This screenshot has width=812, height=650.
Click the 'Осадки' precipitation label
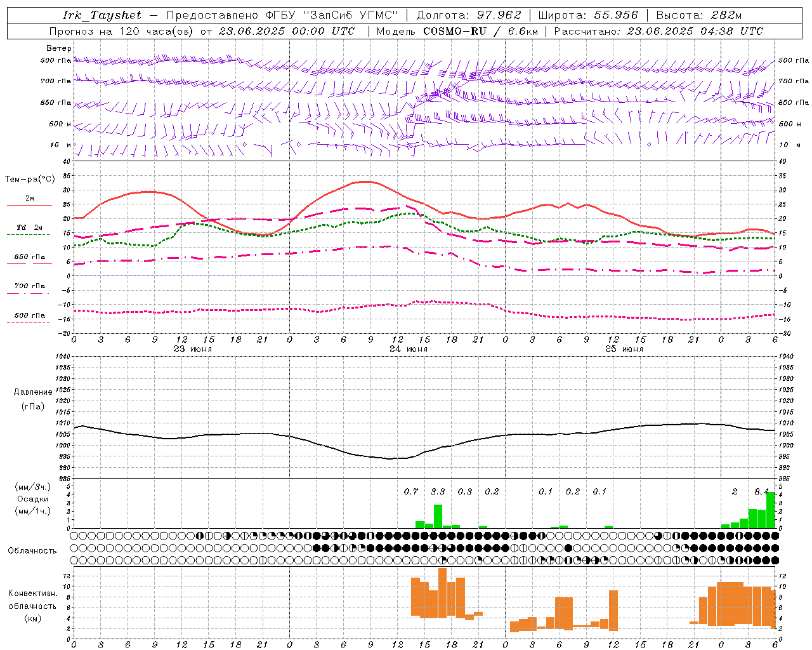32,499
